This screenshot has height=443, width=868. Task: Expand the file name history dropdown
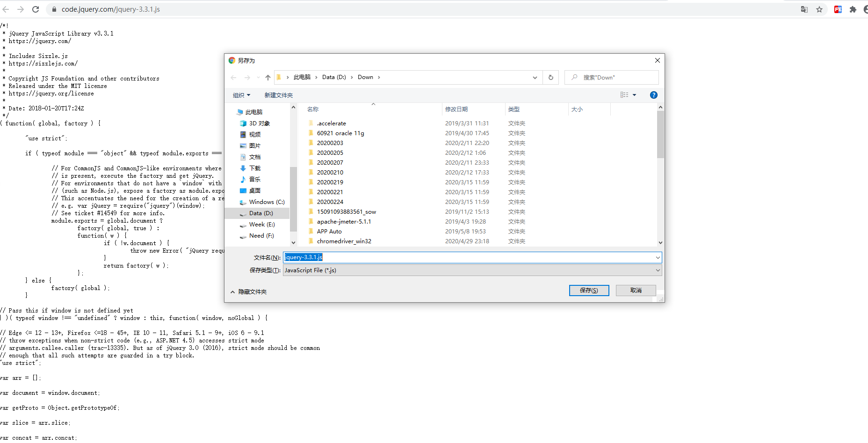[x=658, y=258]
